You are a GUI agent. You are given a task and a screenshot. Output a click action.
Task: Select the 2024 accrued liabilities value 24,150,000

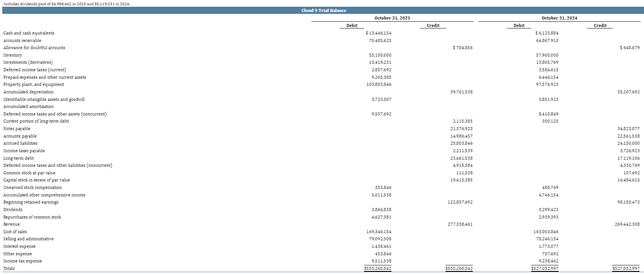629,143
